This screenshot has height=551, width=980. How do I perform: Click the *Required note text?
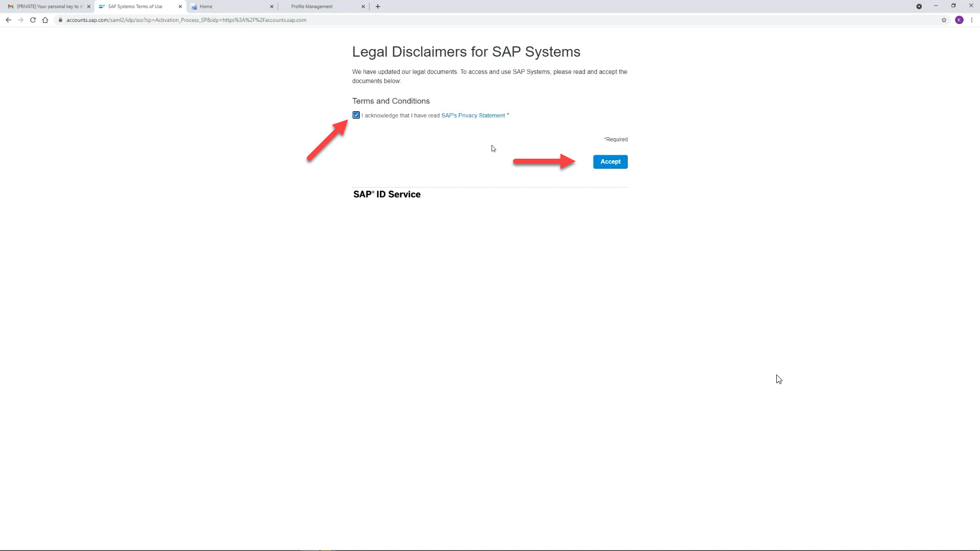616,139
